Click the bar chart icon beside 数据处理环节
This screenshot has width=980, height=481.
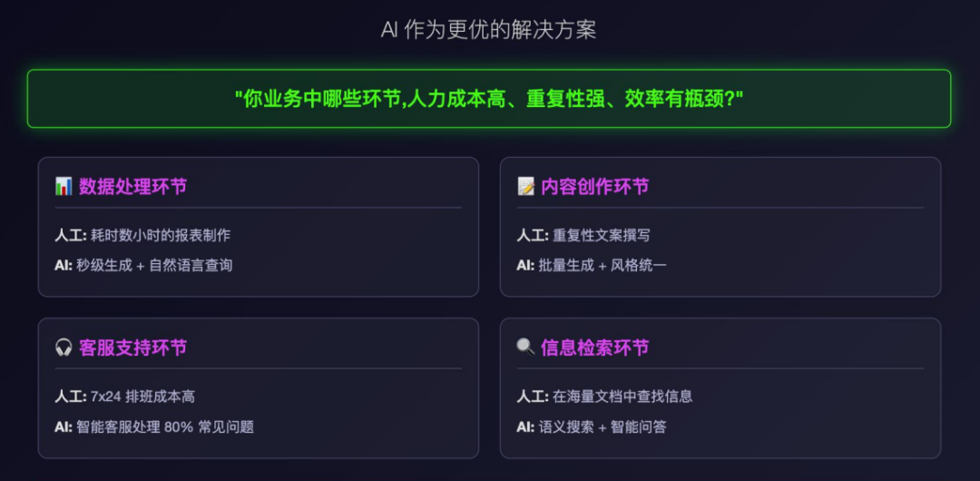coord(64,187)
